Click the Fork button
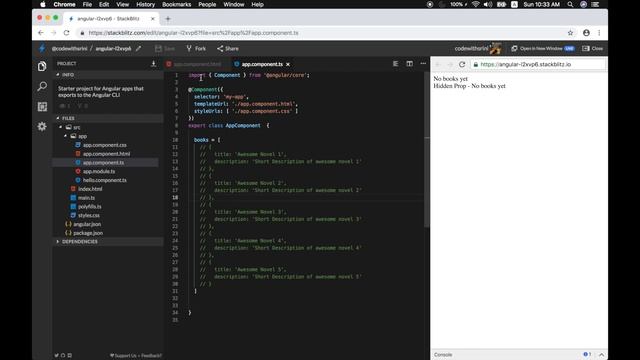 (x=196, y=49)
